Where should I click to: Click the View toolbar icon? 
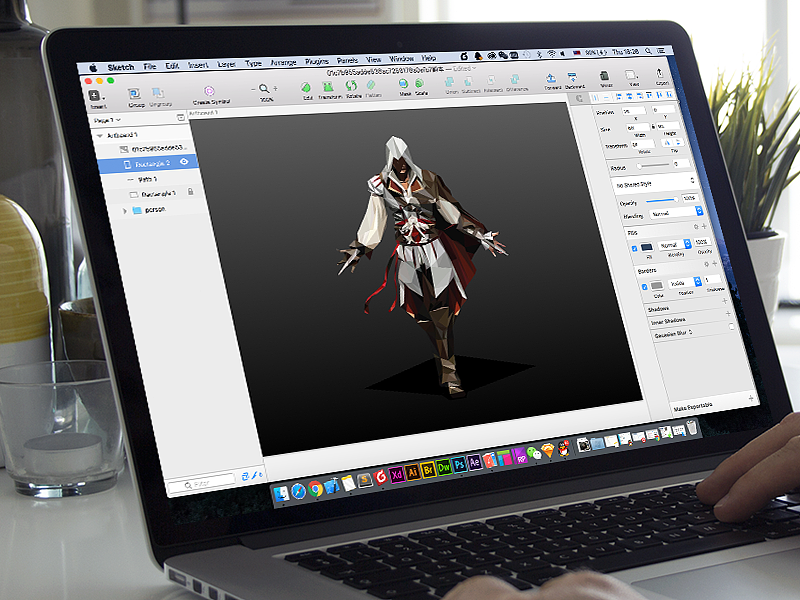632,74
